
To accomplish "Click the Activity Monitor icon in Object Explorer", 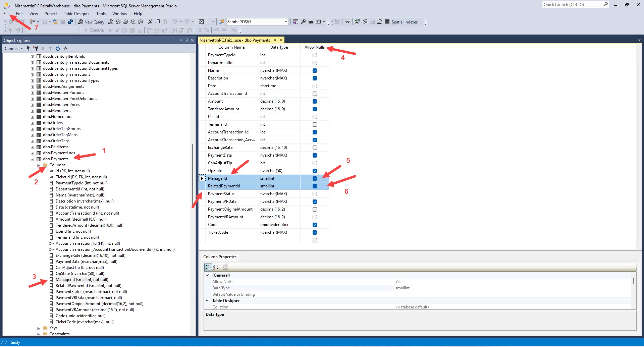I will pyautogui.click(x=65, y=49).
